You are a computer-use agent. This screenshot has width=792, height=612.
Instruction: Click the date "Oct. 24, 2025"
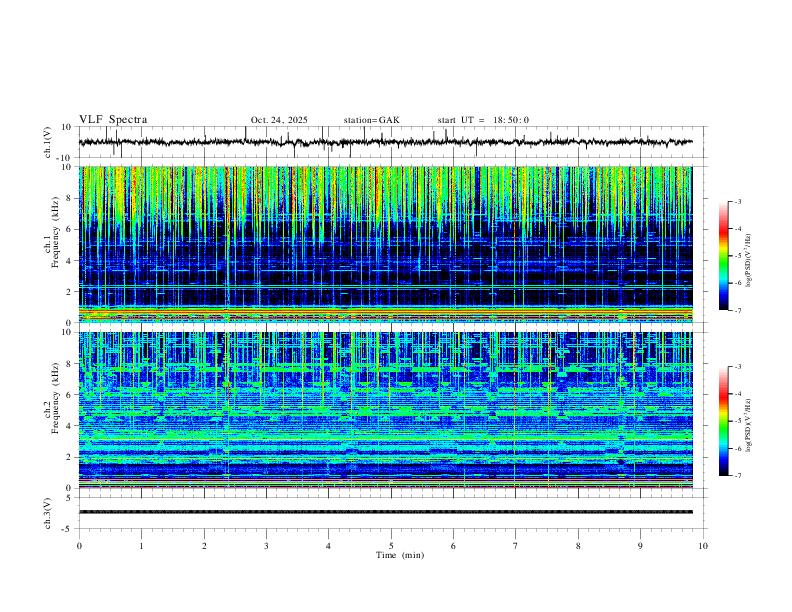[279, 120]
